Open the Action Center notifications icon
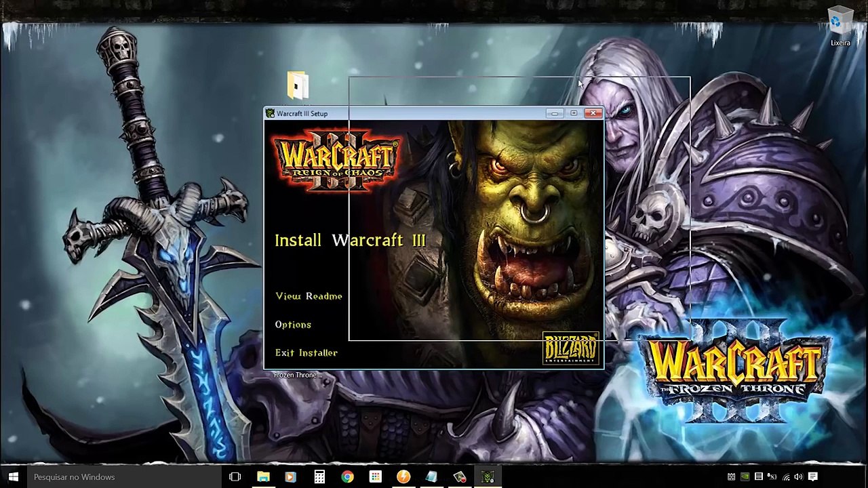Screen dimensions: 868x488 (x=812, y=476)
